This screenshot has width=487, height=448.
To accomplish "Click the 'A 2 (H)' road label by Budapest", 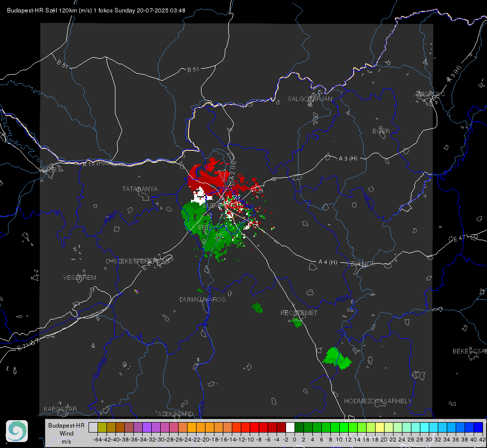I will (x=233, y=170).
